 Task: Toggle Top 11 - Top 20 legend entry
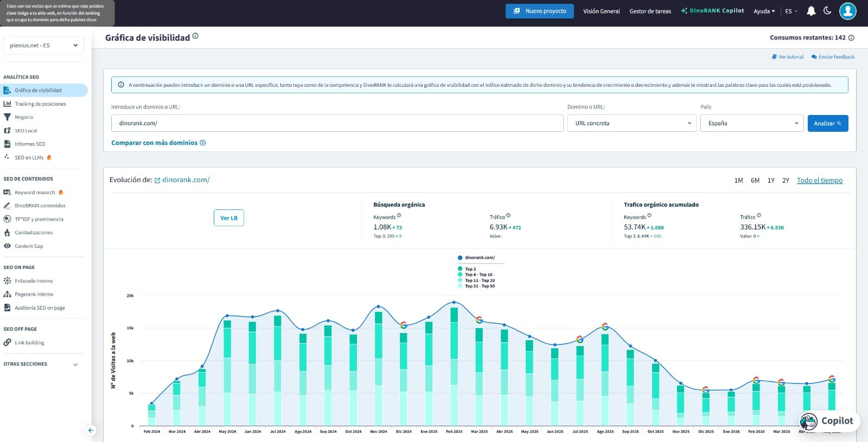coord(476,280)
